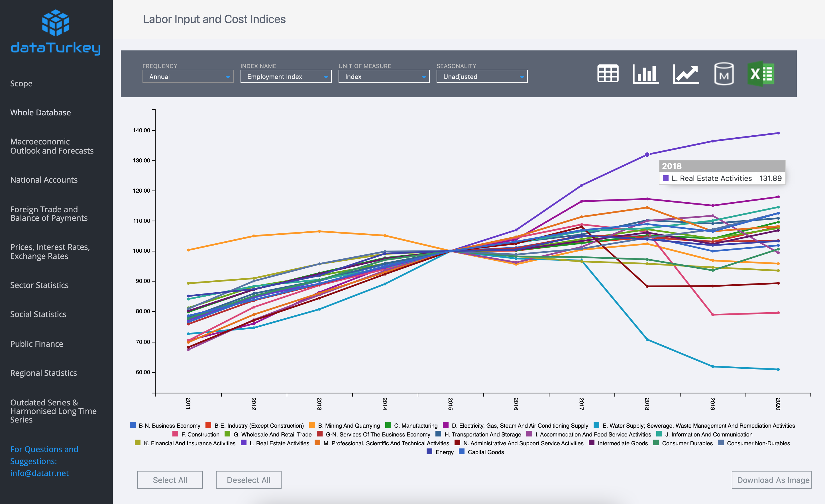Click the 2018 Real Estate data point

[x=647, y=155]
